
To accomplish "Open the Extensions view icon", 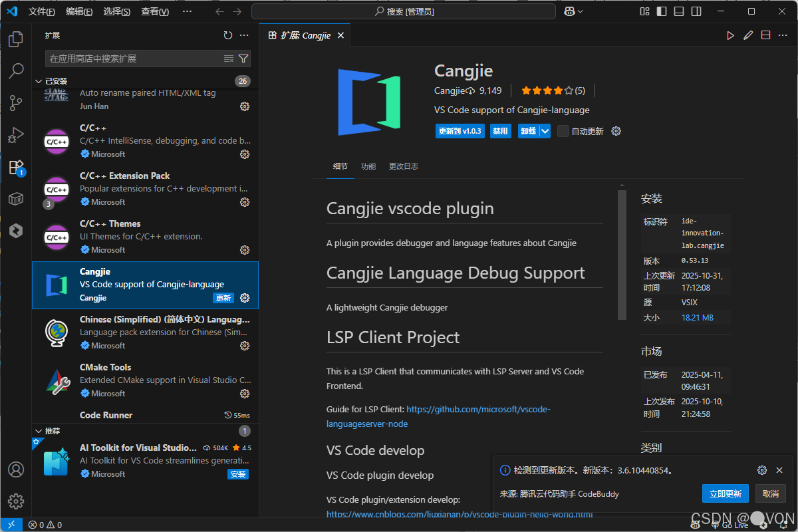I will tap(16, 167).
